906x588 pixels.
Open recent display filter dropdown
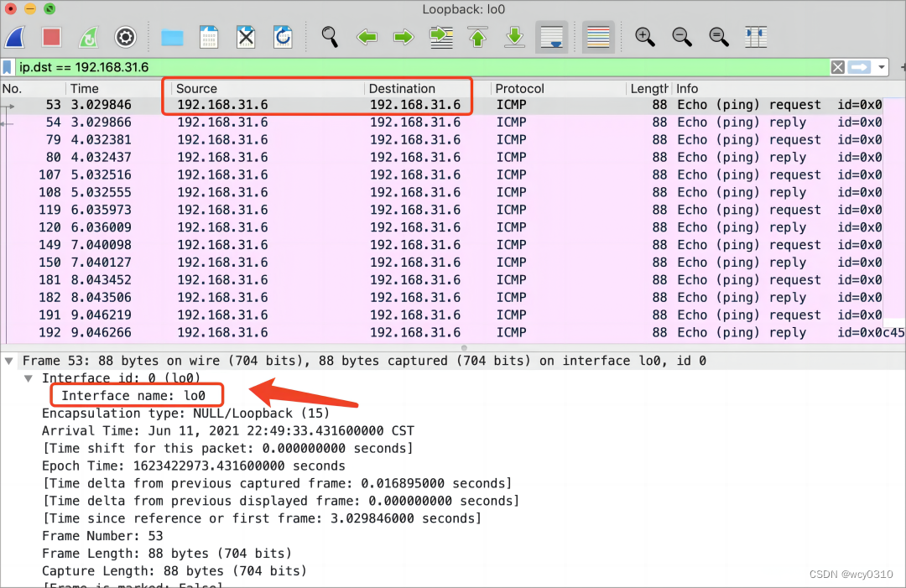(x=881, y=68)
